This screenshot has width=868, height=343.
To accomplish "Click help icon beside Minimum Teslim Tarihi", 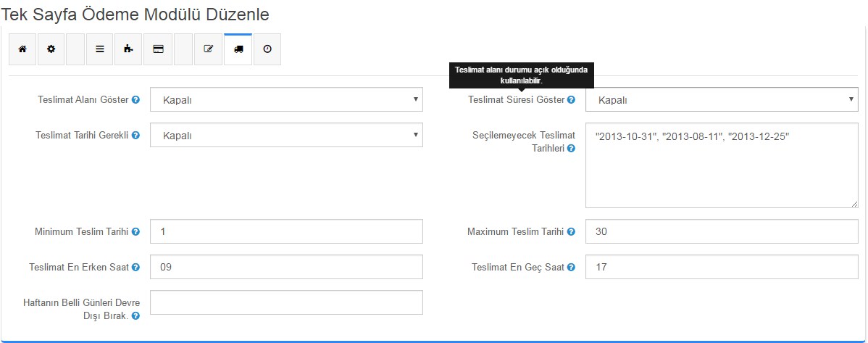I will tap(135, 232).
